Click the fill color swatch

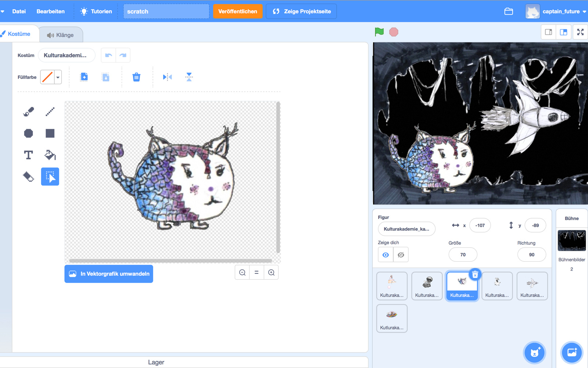[47, 77]
